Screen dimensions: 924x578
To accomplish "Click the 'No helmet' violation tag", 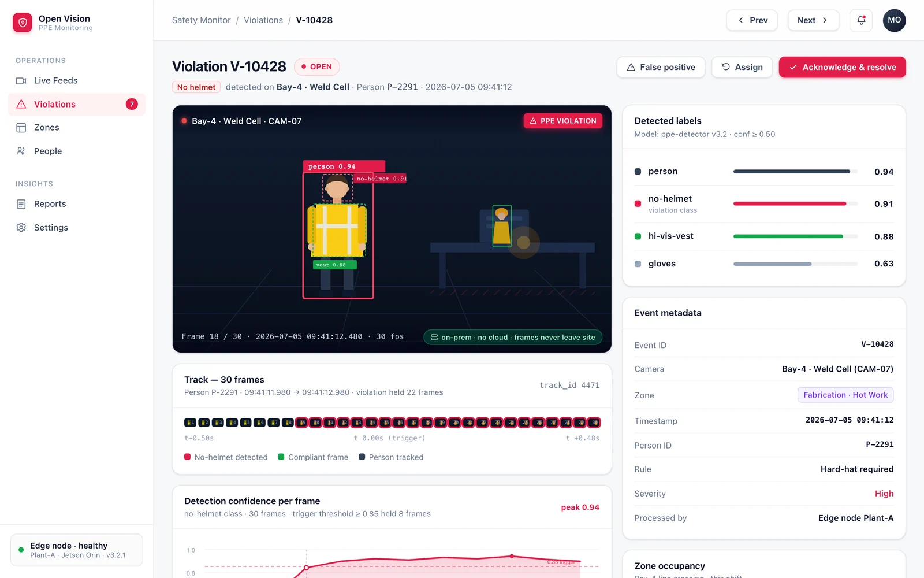I will 196,87.
